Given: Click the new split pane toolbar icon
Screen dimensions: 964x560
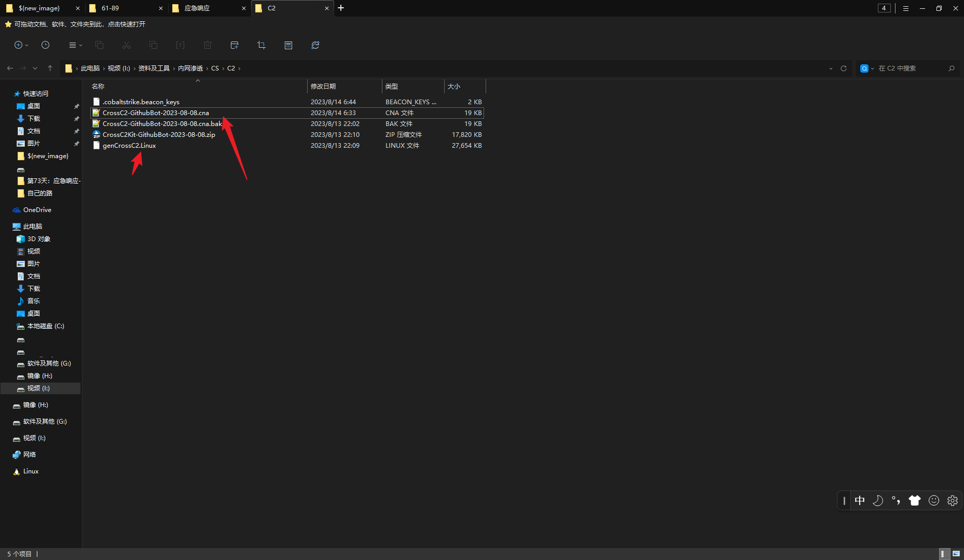Looking at the screenshot, I should pyautogui.click(x=234, y=45).
